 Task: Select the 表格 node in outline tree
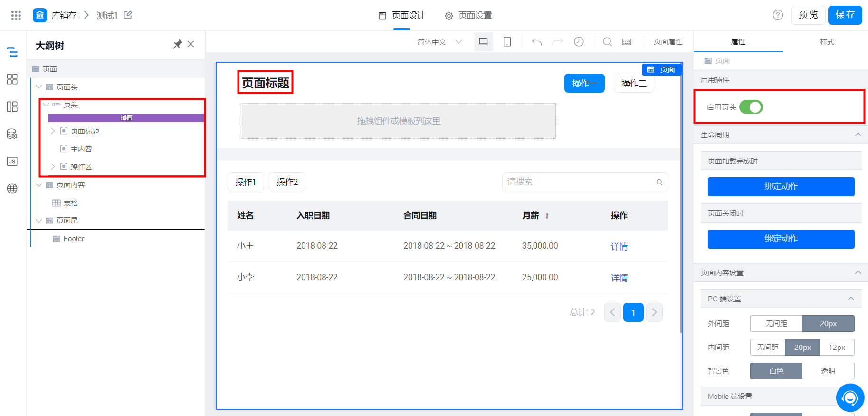click(x=71, y=203)
